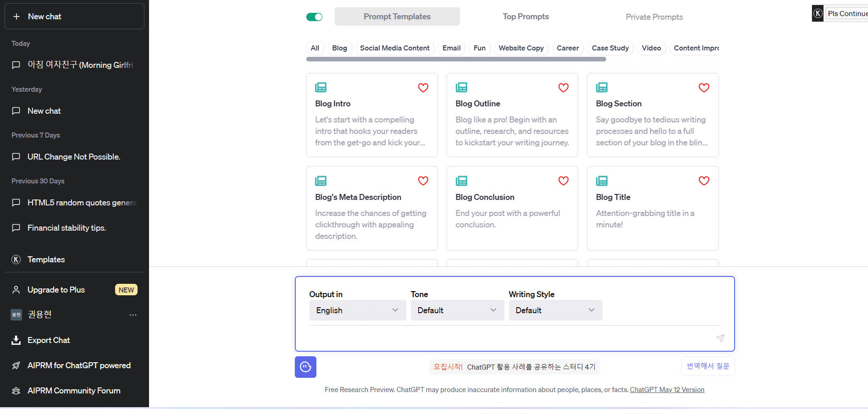Screen dimensions: 868x409
Task: Click the send message paper plane icon
Action: tap(720, 338)
